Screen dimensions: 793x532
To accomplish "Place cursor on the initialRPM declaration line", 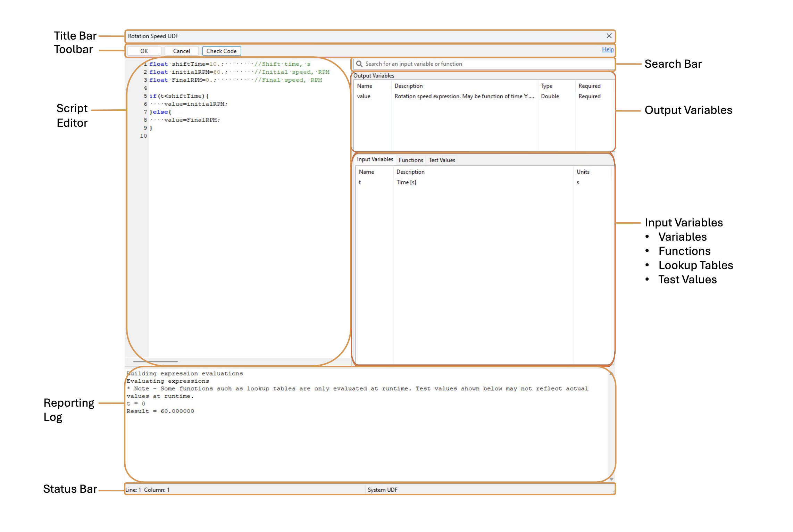I will pos(239,72).
